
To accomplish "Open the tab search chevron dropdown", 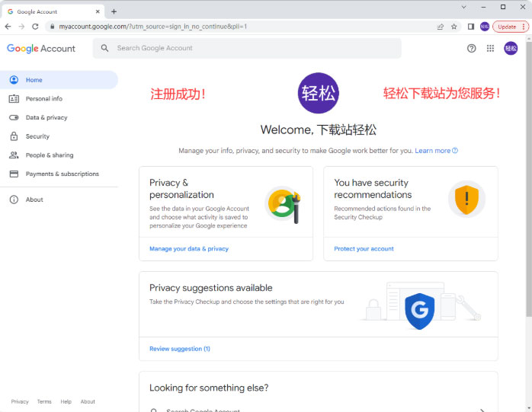I will (464, 7).
